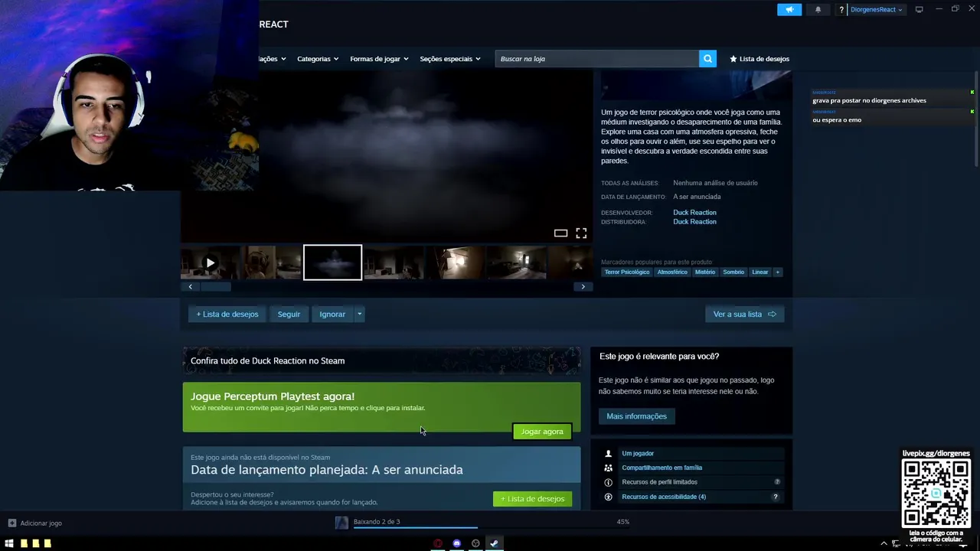Click the Um jogador person icon
Image resolution: width=980 pixels, height=551 pixels.
tap(609, 453)
